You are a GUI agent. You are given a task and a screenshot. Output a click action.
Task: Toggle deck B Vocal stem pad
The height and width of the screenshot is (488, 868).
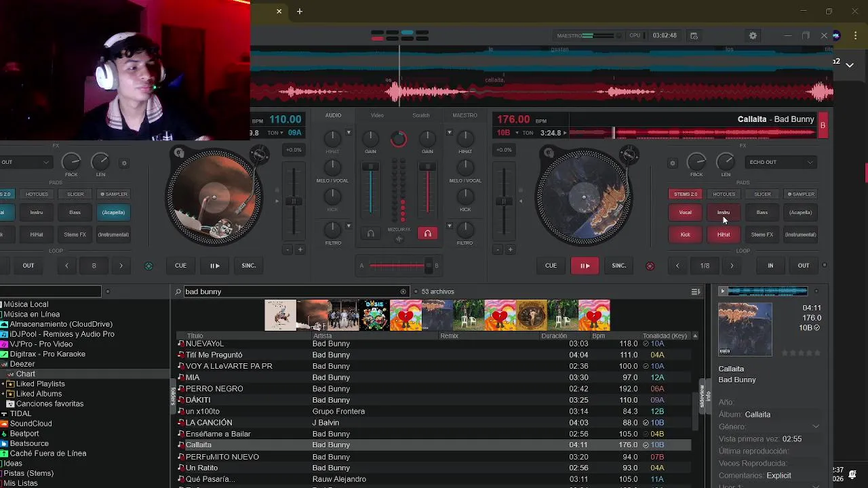685,213
